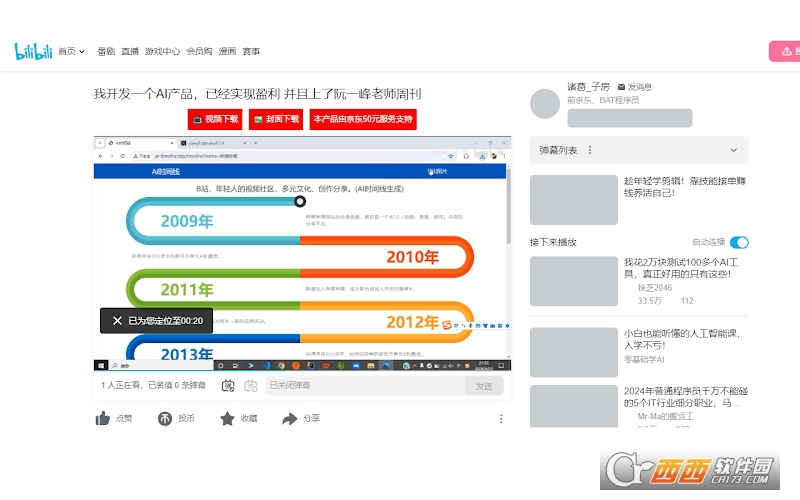This screenshot has width=800, height=500.
Task: Click the 封面下载 red button
Action: point(276,119)
